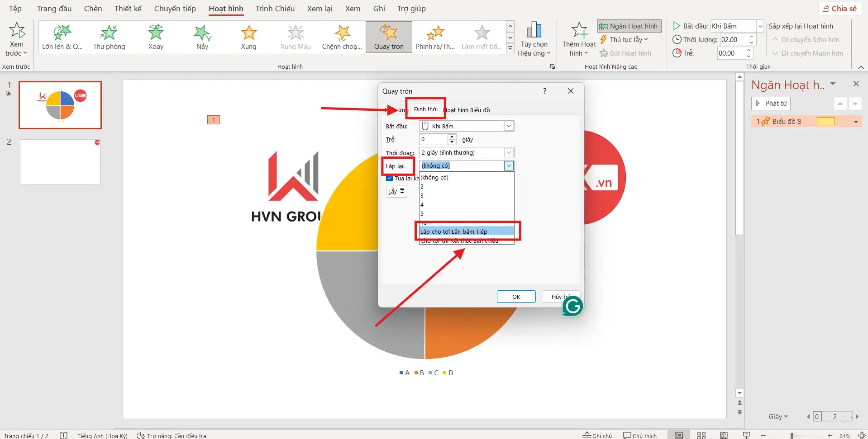The width and height of the screenshot is (868, 439).
Task: Click the OK button in dialog
Action: point(516,297)
